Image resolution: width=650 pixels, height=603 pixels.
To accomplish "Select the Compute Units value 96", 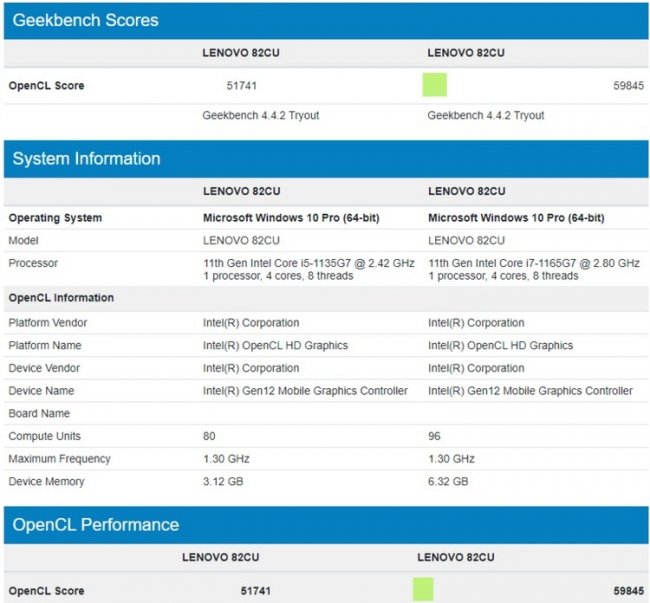I will tap(434, 436).
